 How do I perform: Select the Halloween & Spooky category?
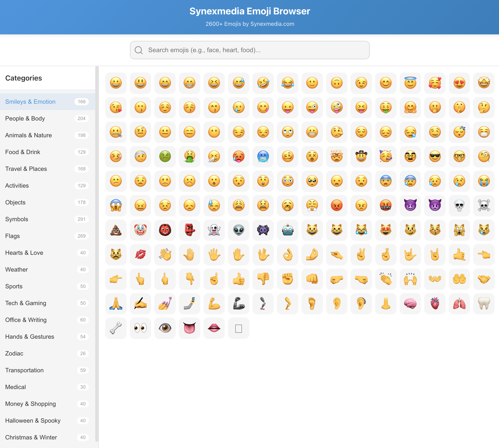point(33,420)
